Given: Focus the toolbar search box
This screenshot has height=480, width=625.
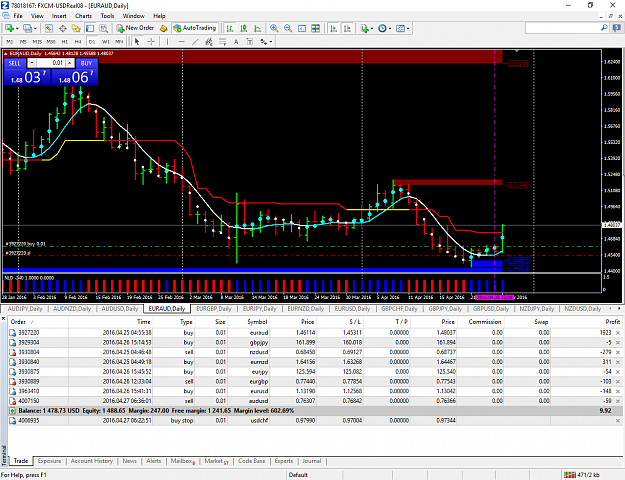Looking at the screenshot, I should click(563, 28).
